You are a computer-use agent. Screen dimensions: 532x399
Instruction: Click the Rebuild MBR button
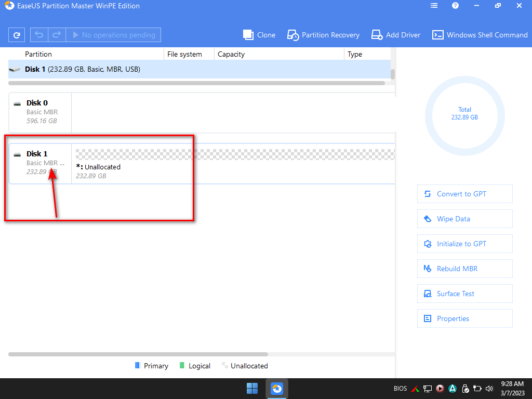pos(465,269)
